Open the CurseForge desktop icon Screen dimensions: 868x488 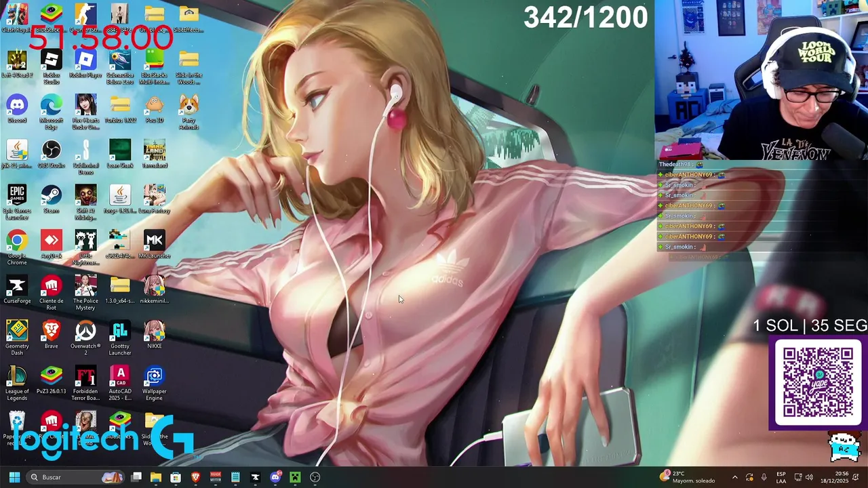(17, 290)
